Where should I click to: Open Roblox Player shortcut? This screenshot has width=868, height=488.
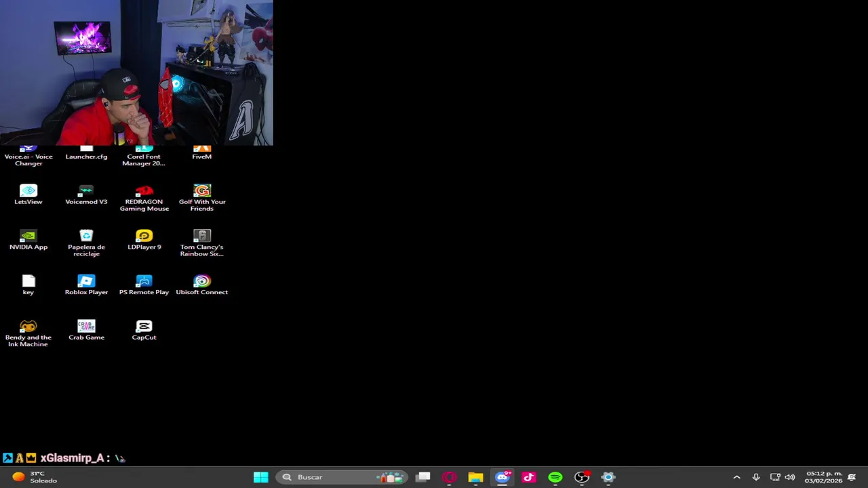pyautogui.click(x=86, y=285)
